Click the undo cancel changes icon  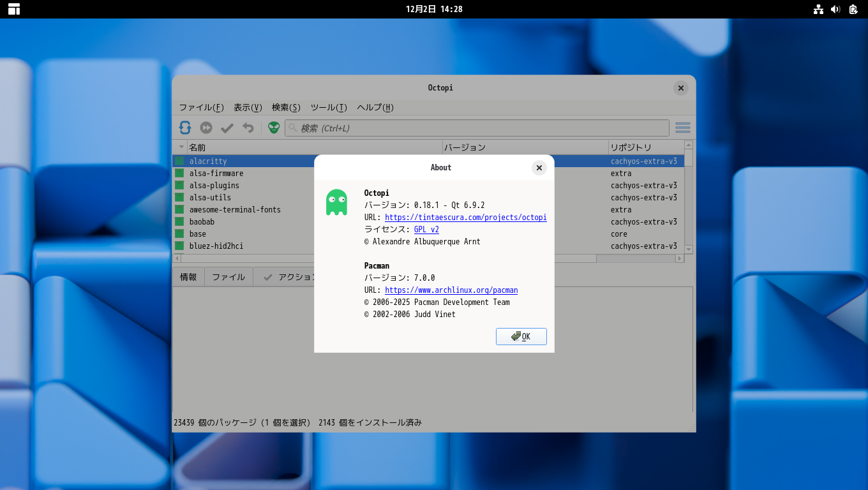click(248, 128)
